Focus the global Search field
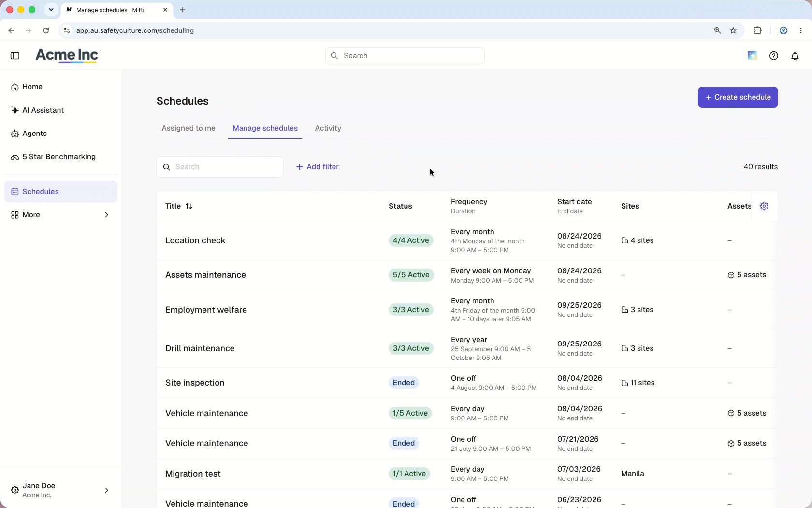The width and height of the screenshot is (812, 508). (x=405, y=56)
